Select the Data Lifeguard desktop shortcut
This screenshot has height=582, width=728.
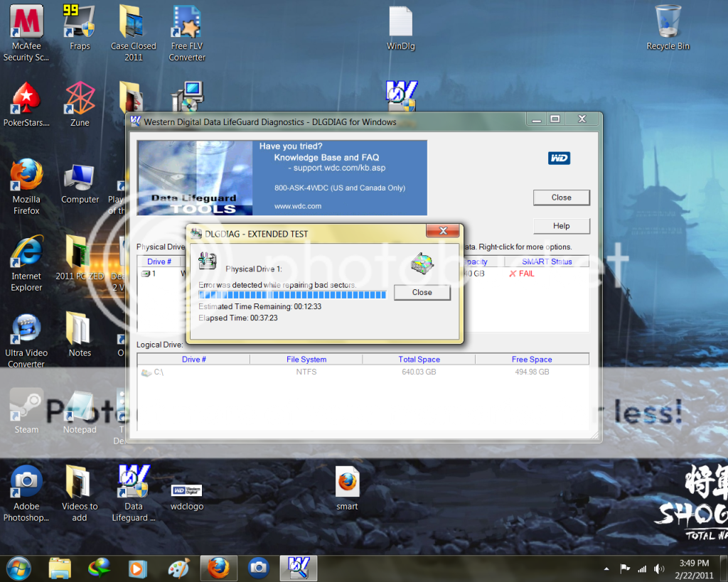[x=133, y=494]
